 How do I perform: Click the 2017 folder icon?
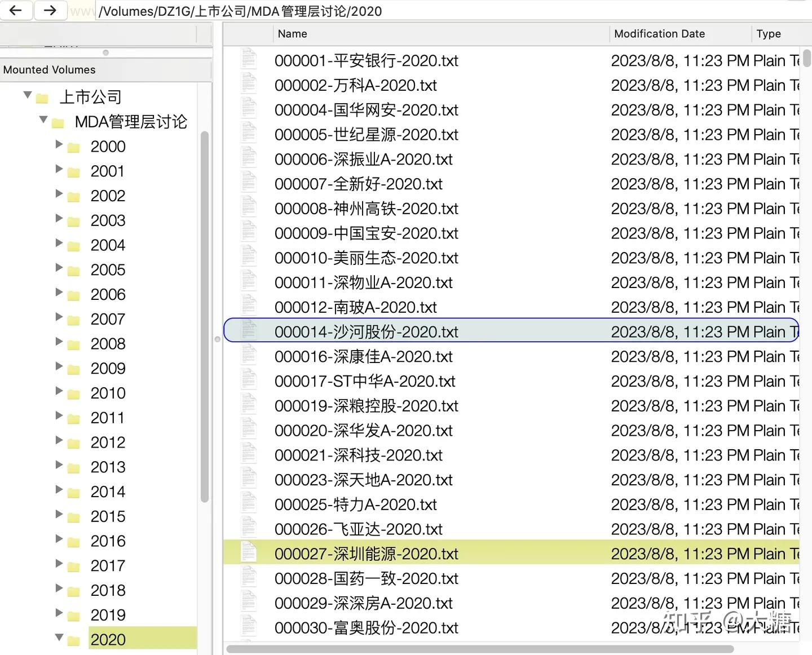[x=73, y=567]
